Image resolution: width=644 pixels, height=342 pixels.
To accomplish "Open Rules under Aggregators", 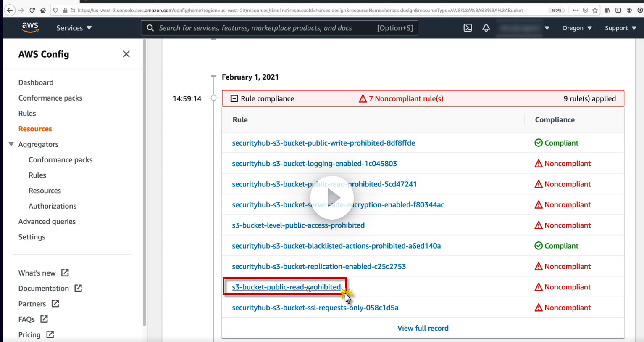I will pos(37,175).
